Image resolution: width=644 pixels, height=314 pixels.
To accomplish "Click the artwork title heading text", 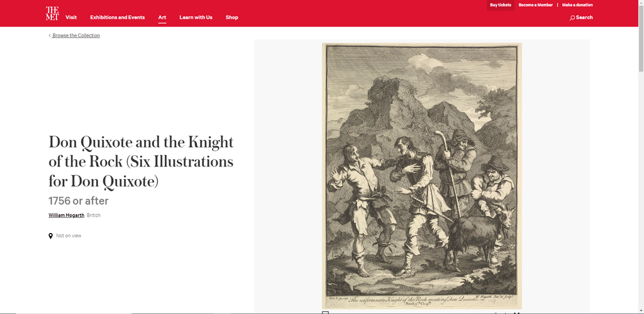I will [141, 161].
